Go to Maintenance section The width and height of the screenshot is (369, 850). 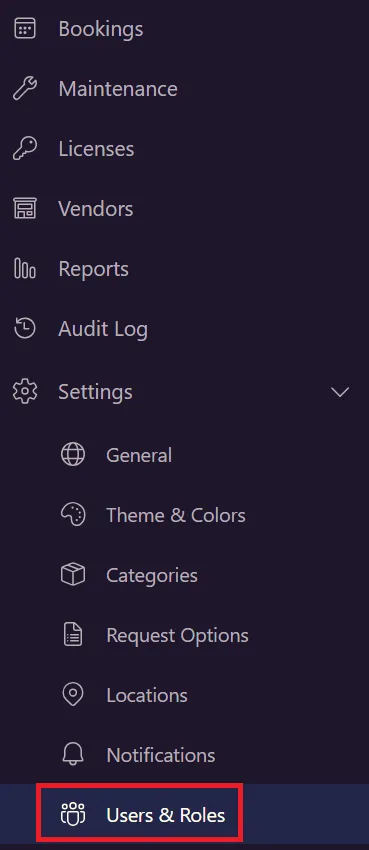118,88
